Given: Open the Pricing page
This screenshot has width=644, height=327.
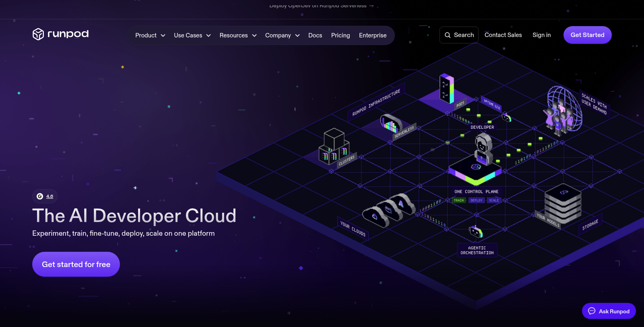Looking at the screenshot, I should (x=341, y=35).
